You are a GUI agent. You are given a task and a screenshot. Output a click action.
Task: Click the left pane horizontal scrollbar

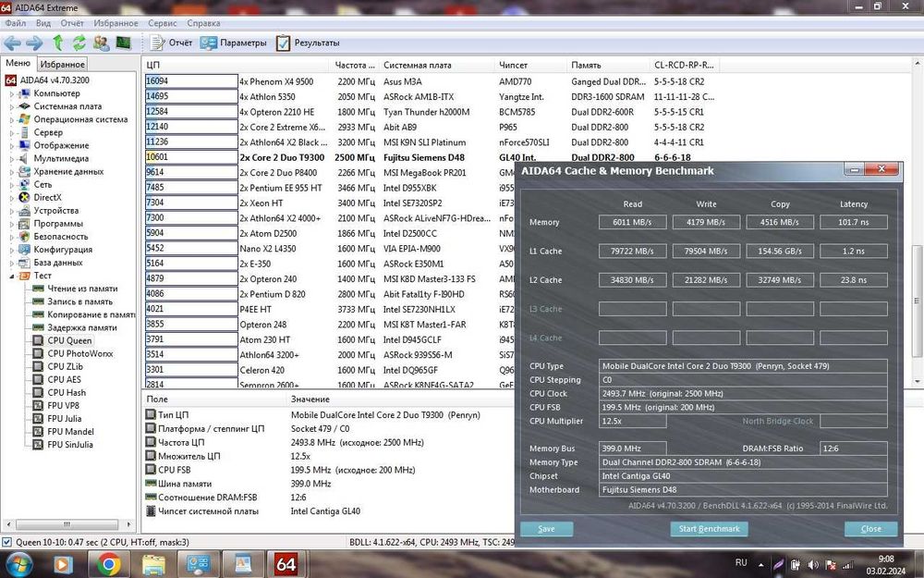click(x=67, y=524)
